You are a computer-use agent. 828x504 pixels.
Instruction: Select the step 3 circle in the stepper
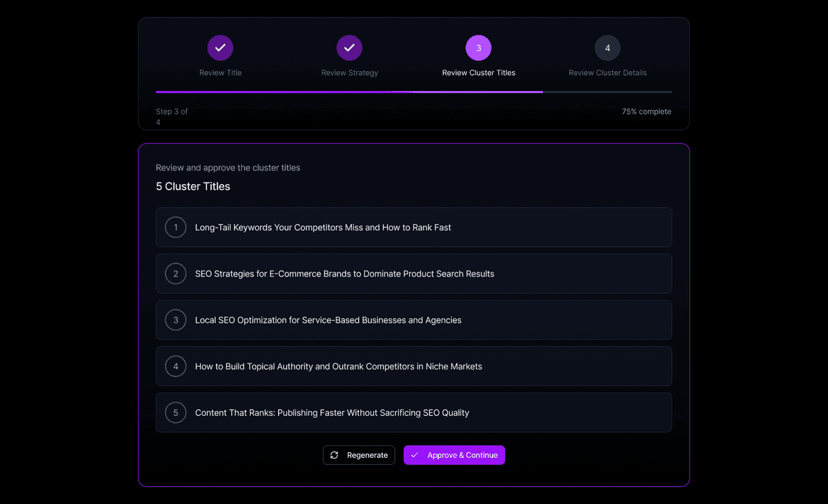click(x=478, y=48)
